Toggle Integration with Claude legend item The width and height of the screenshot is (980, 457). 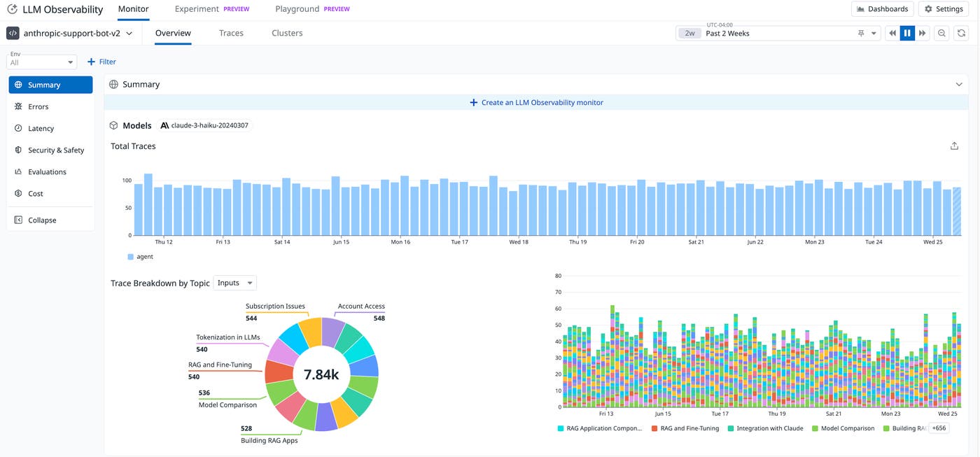(x=766, y=428)
